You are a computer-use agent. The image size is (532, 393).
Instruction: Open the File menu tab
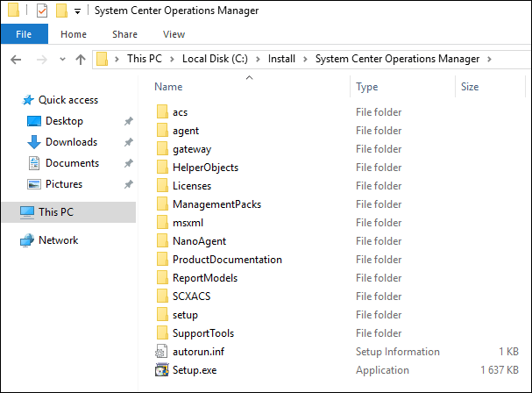(24, 34)
